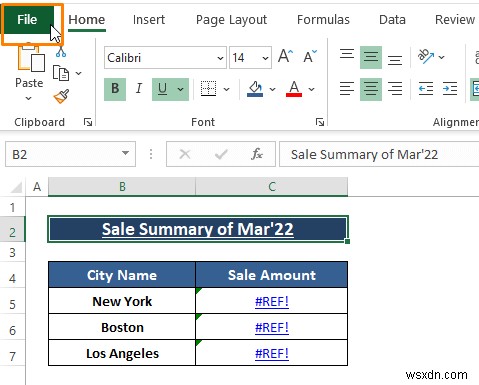Select the Los Angeles cell
The width and height of the screenshot is (479, 385).
122,353
